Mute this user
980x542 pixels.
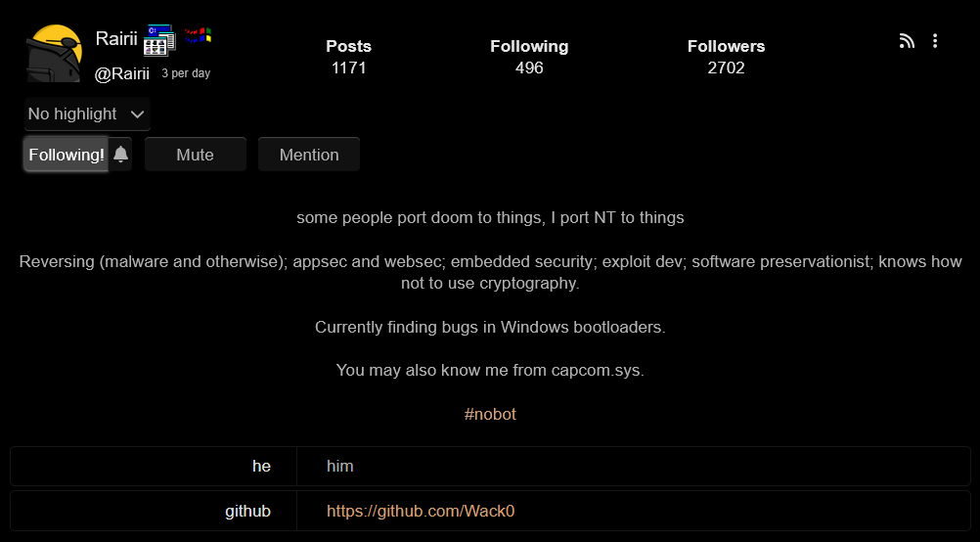195,155
